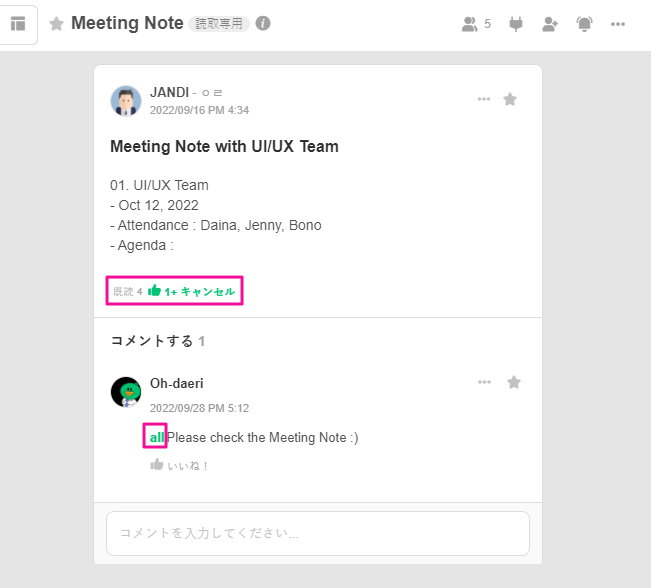
Task: Open more options for Oh-daeri comment
Action: [485, 382]
